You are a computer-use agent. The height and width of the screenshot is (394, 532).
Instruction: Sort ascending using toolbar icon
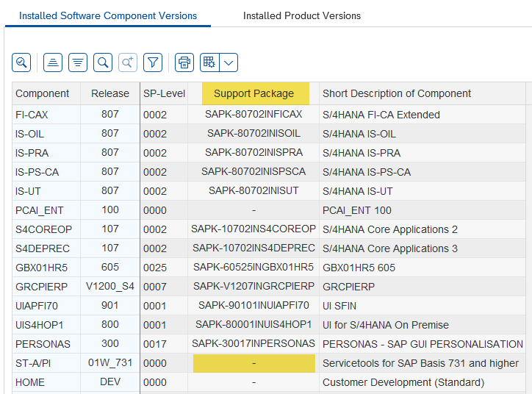click(53, 62)
